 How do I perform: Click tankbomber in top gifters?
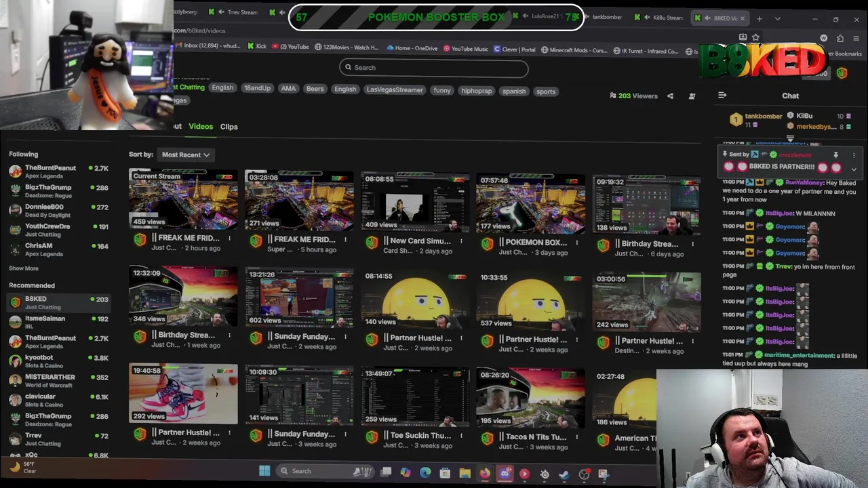click(x=764, y=117)
